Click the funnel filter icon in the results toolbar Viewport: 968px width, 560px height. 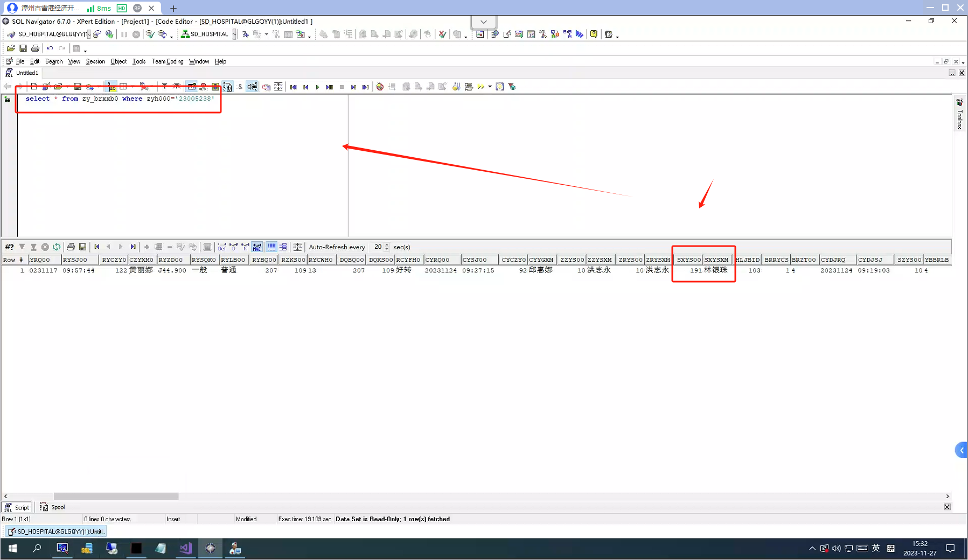point(22,247)
